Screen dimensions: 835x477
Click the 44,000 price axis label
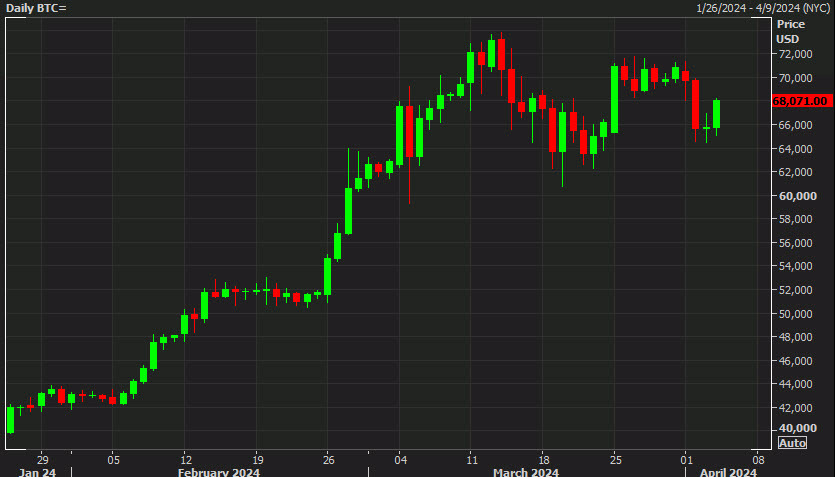click(x=795, y=384)
